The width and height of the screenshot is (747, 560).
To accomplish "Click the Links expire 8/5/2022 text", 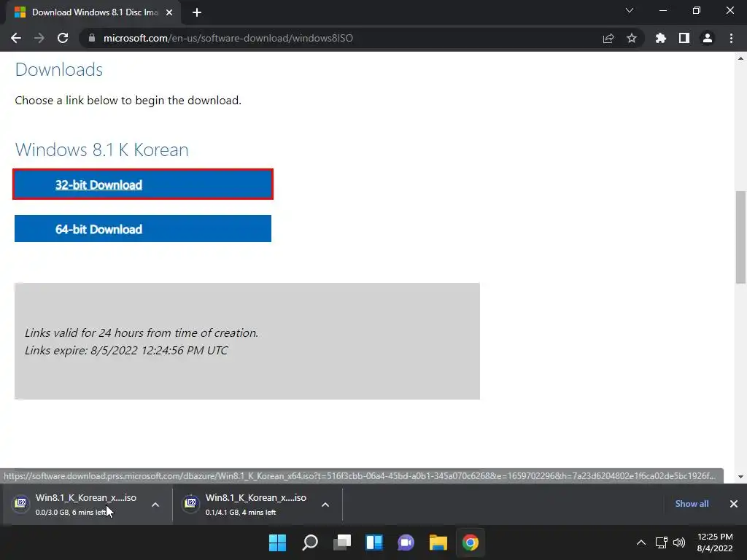I will click(126, 351).
